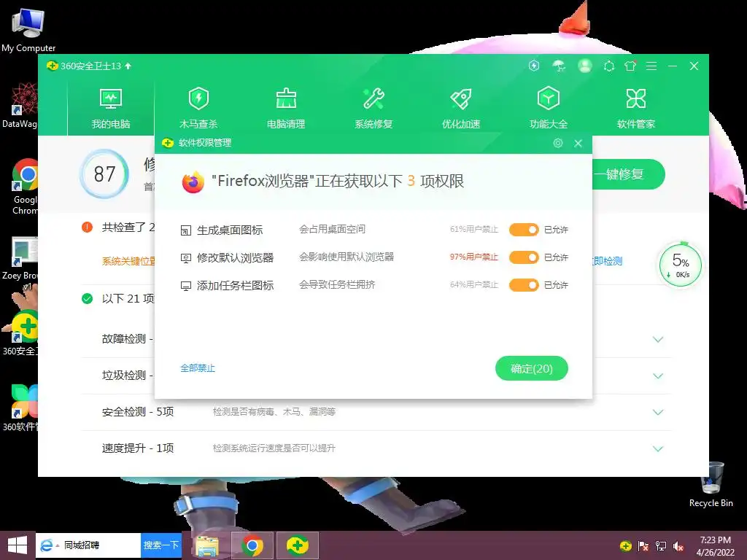Click the Action Center flag tray icon
Viewport: 747px width, 560px height.
click(x=643, y=546)
